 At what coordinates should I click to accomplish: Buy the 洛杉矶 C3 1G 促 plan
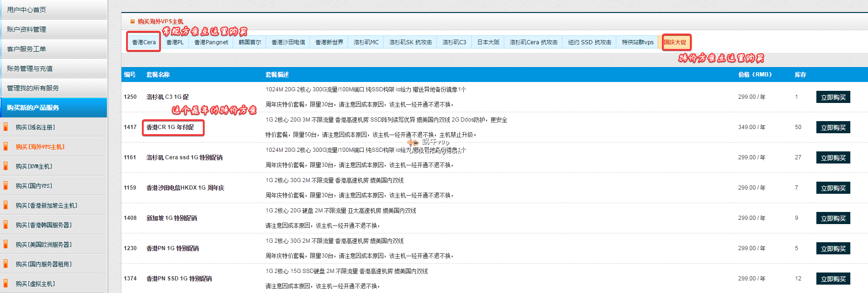[833, 97]
